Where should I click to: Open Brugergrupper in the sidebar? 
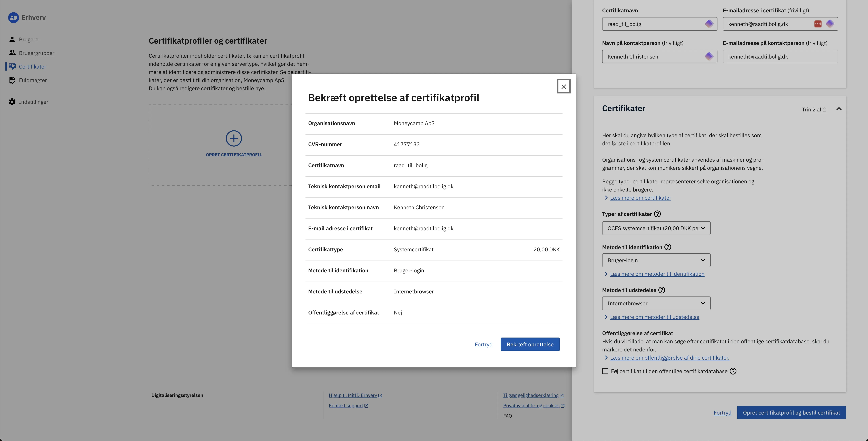(x=36, y=53)
